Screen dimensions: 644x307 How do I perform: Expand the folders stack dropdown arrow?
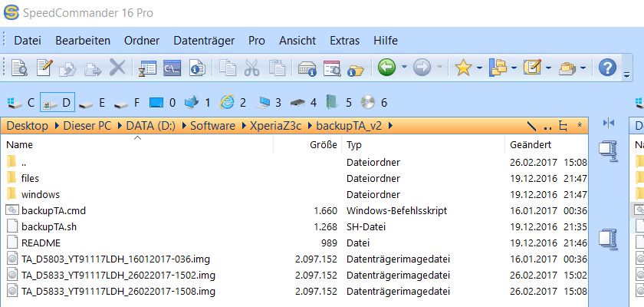(x=583, y=68)
